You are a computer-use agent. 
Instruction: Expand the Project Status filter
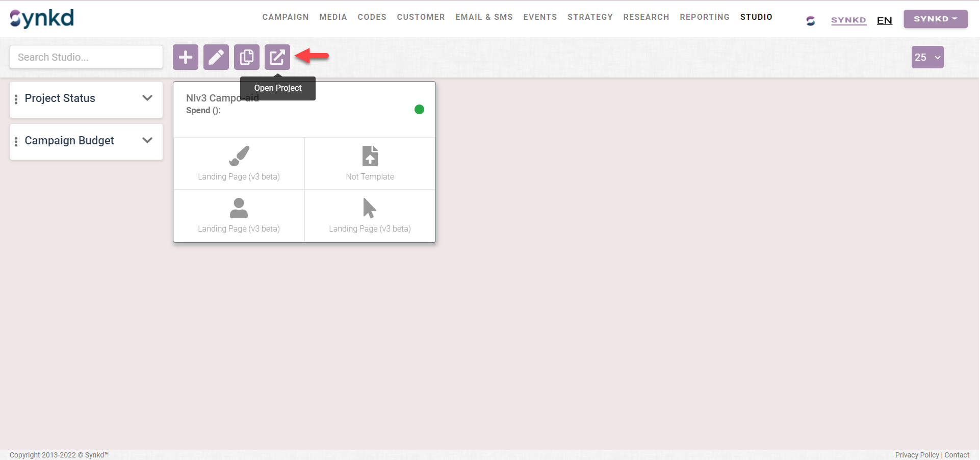147,98
